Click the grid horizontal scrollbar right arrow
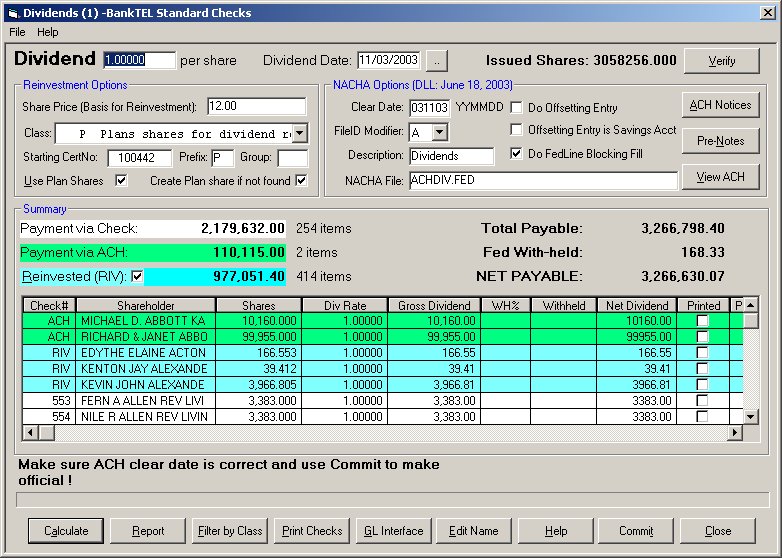782x558 pixels. click(736, 432)
